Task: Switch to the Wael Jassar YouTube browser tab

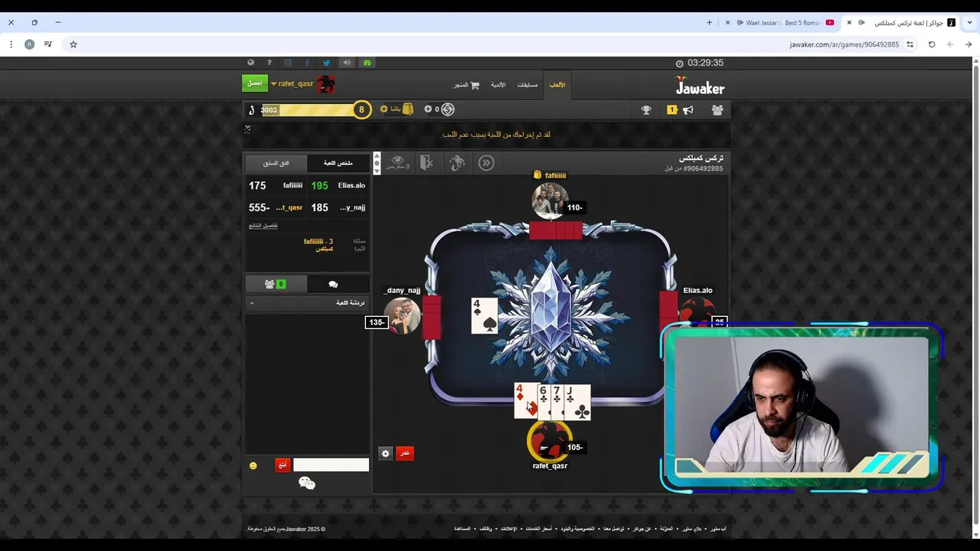Action: (782, 23)
